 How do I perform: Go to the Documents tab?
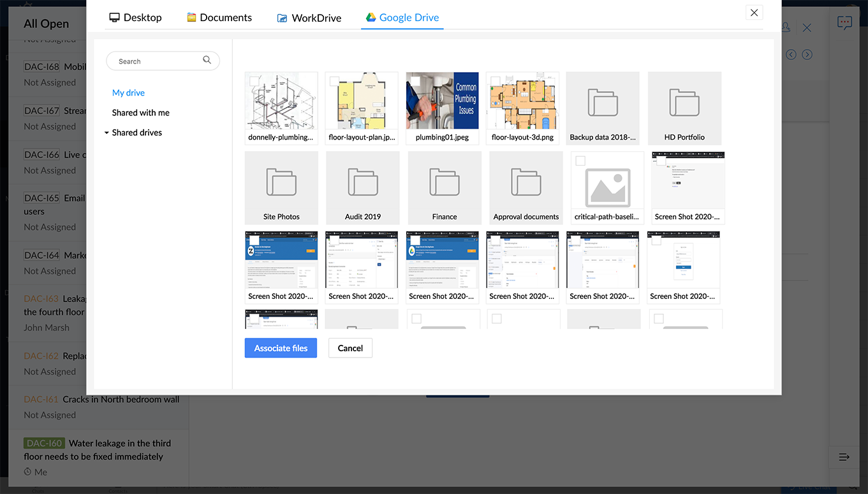[219, 18]
